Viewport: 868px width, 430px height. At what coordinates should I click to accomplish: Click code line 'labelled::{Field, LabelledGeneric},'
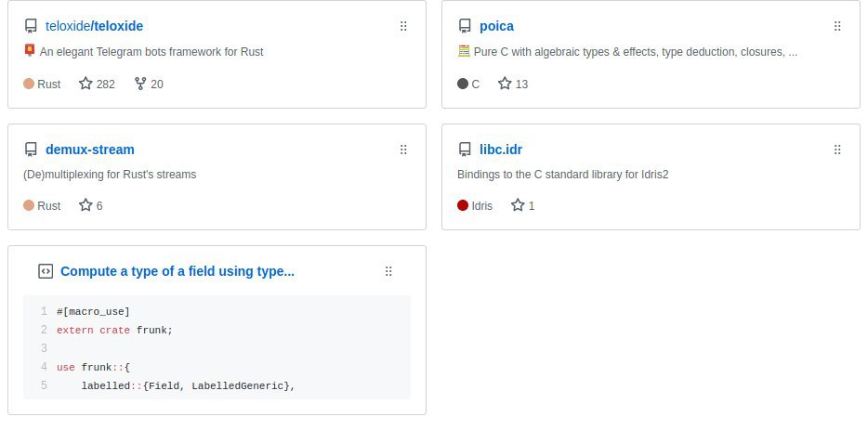(x=189, y=385)
